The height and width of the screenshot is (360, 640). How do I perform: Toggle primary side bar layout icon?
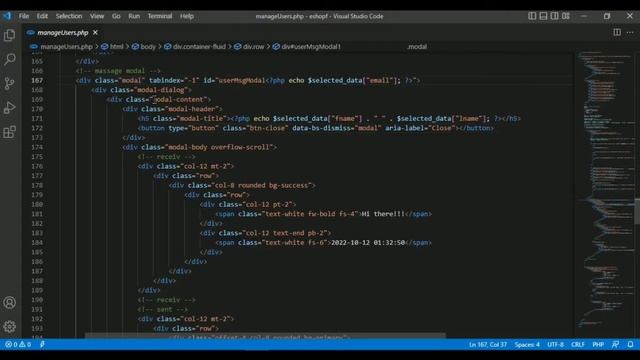click(532, 16)
